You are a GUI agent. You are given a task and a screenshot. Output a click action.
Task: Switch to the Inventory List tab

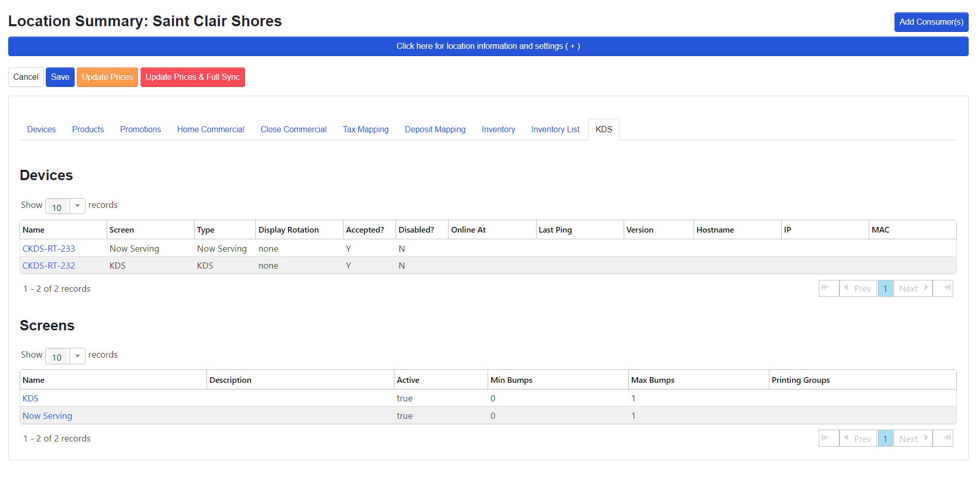pos(555,129)
